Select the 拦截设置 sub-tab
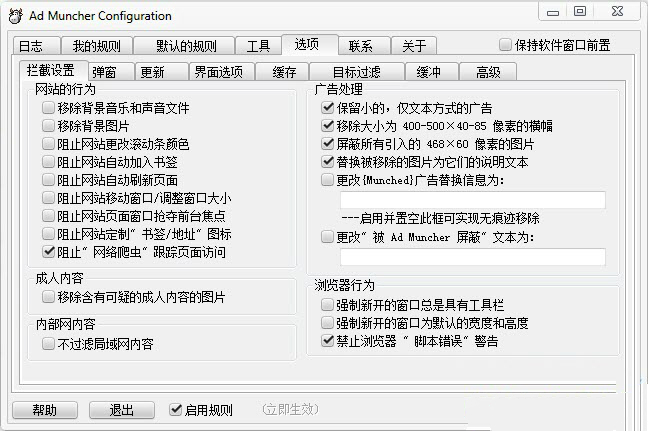 click(x=54, y=70)
